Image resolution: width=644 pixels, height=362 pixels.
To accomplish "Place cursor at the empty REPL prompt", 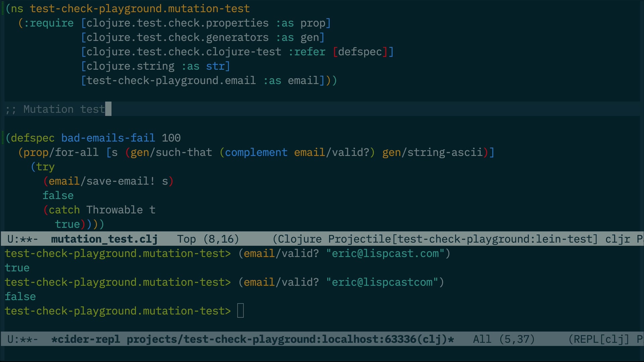I will click(x=240, y=311).
